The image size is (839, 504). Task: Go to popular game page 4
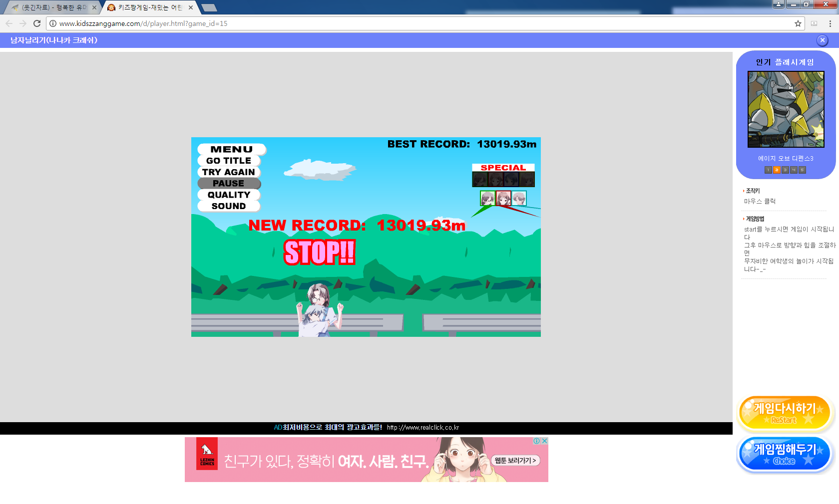click(794, 170)
